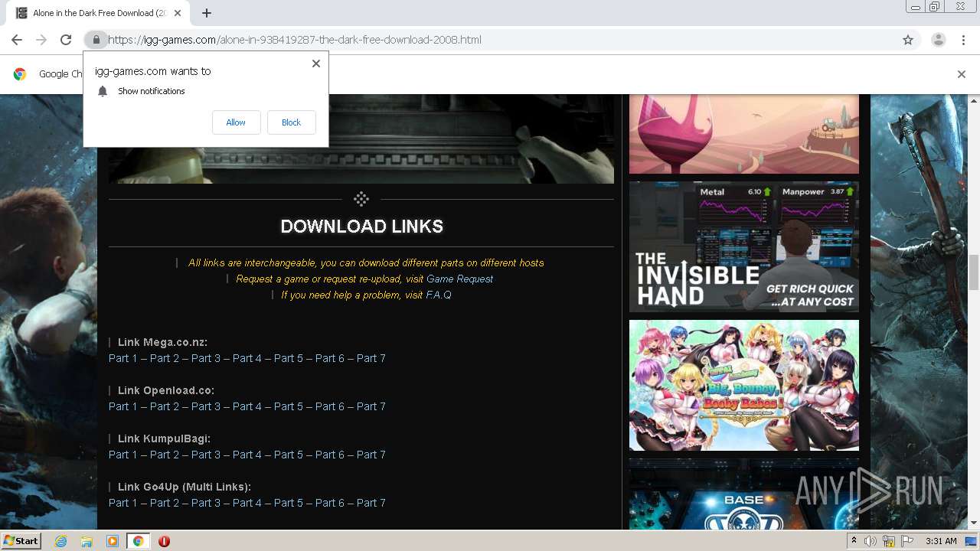
Task: Go forward to the next page
Action: (x=41, y=40)
